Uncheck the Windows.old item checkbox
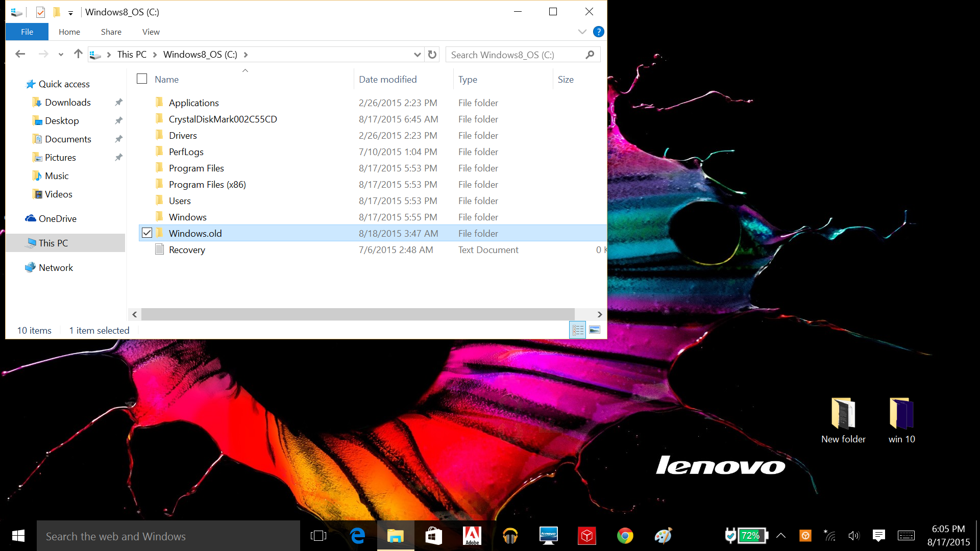The image size is (980, 551). click(147, 233)
